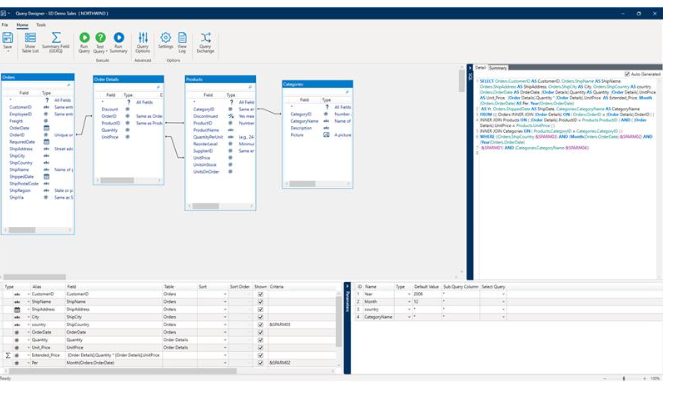678x394 pixels.
Task: Switch to the Summary SQL tab
Action: (x=498, y=68)
